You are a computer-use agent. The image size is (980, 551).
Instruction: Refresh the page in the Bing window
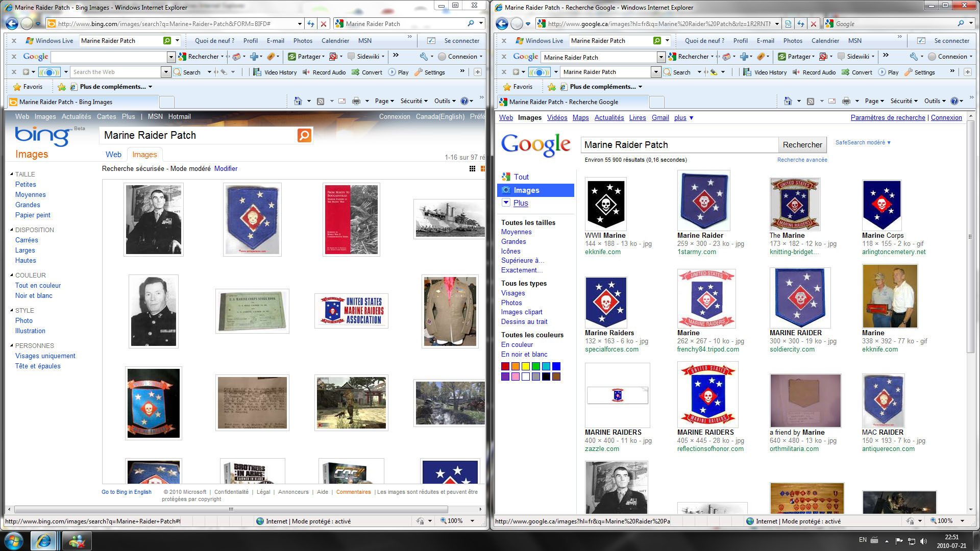(x=311, y=23)
